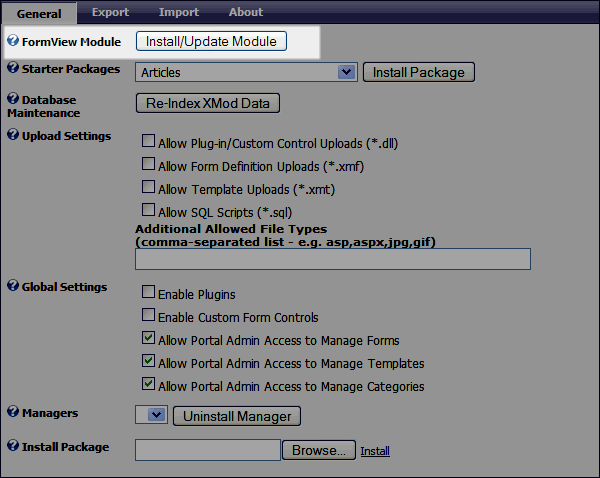Open the Managers dropdown list

coord(152,415)
